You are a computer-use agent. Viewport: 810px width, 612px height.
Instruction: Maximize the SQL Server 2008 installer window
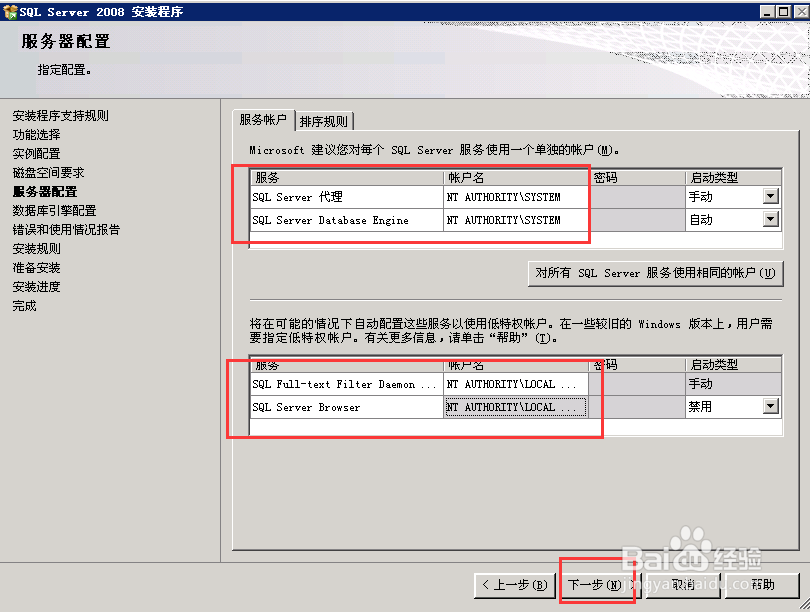point(784,11)
